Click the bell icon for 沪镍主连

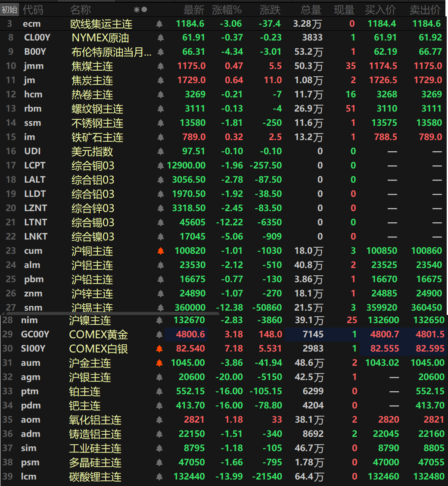click(159, 320)
